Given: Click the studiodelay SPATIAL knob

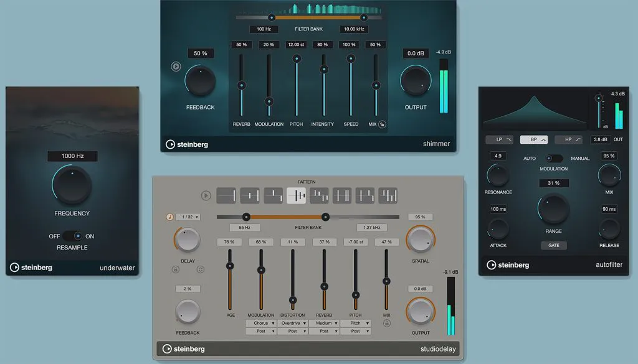Looking at the screenshot, I should point(421,240).
